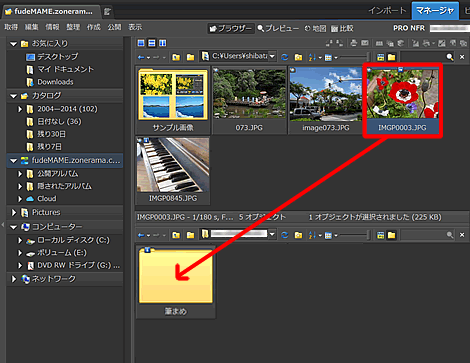Screen dimensions: 470x363
Task: Expand the 隠されたアルバム node
Action: (x=20, y=186)
